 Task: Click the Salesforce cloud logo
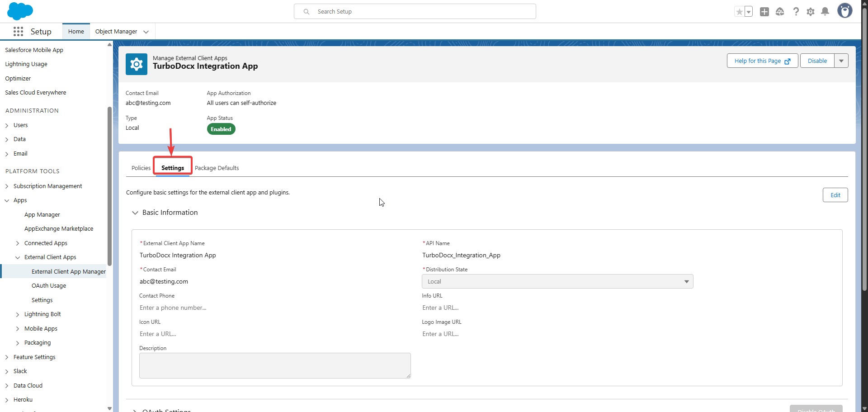pyautogui.click(x=20, y=11)
